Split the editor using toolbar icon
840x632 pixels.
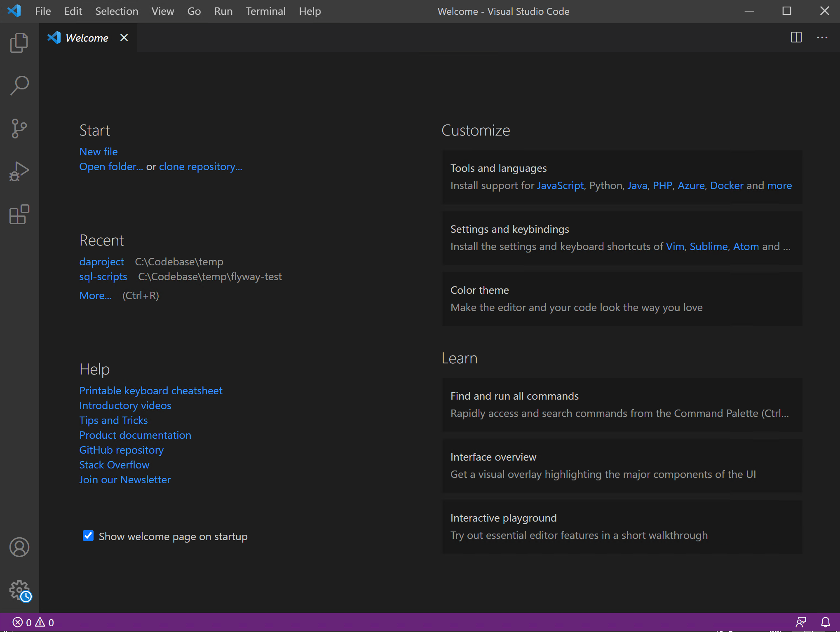coord(796,37)
